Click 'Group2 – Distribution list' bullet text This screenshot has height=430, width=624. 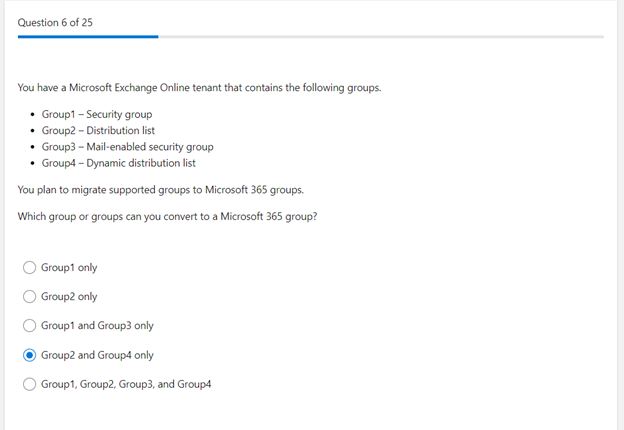[98, 130]
